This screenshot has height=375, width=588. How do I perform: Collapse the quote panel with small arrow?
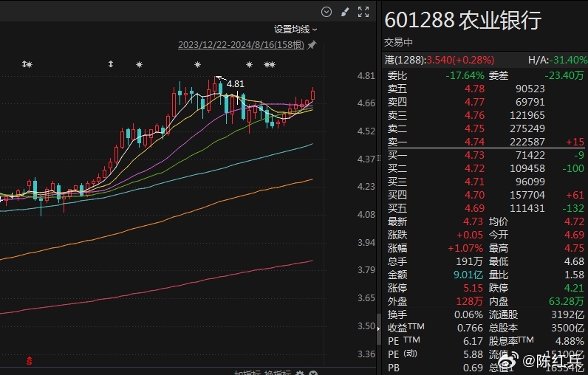click(x=378, y=329)
